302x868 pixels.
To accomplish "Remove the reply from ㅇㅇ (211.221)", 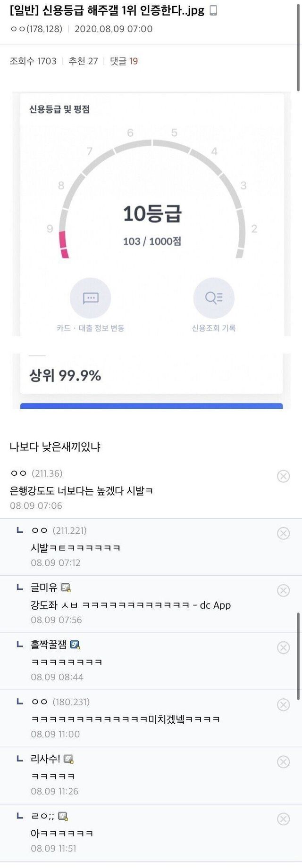I will click(x=283, y=533).
